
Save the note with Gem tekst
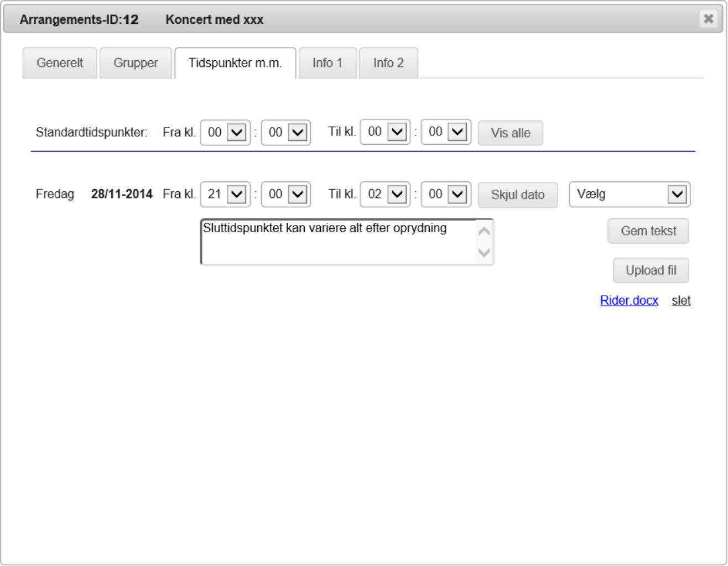pos(648,231)
